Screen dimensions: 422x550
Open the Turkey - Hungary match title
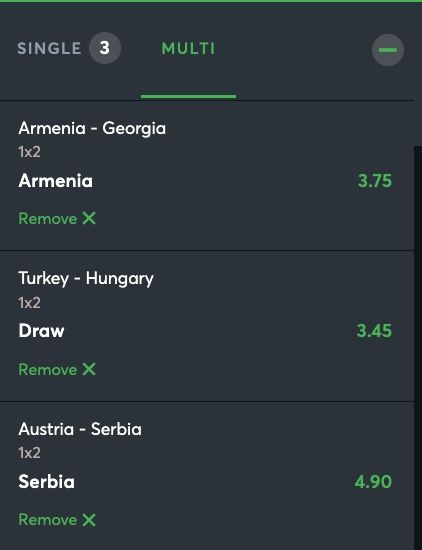(86, 279)
